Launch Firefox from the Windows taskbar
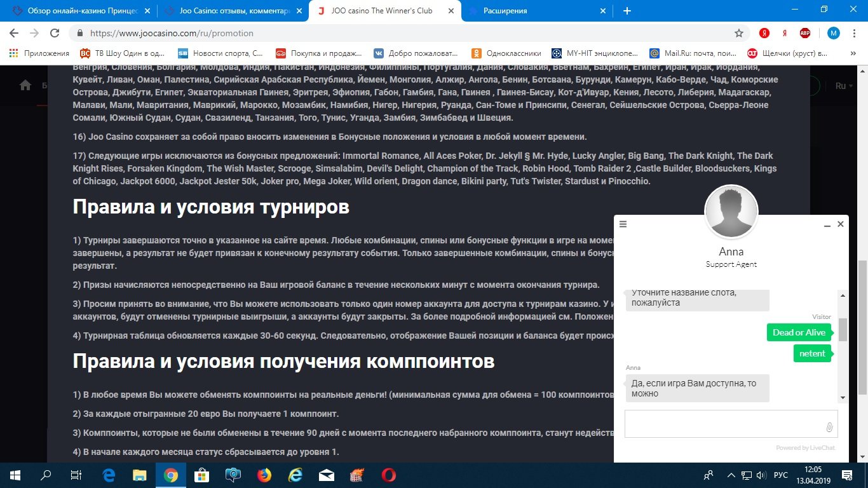Image resolution: width=868 pixels, height=488 pixels. coord(264,475)
